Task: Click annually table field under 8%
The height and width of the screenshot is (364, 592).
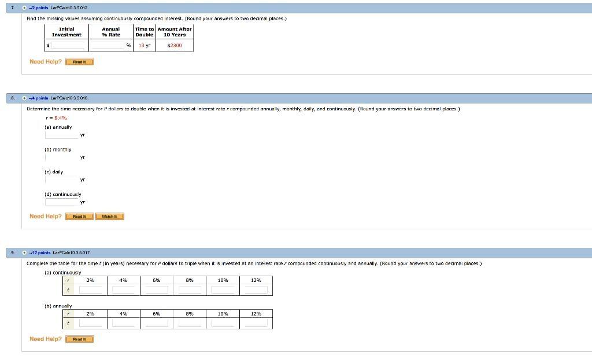Action: pos(190,323)
